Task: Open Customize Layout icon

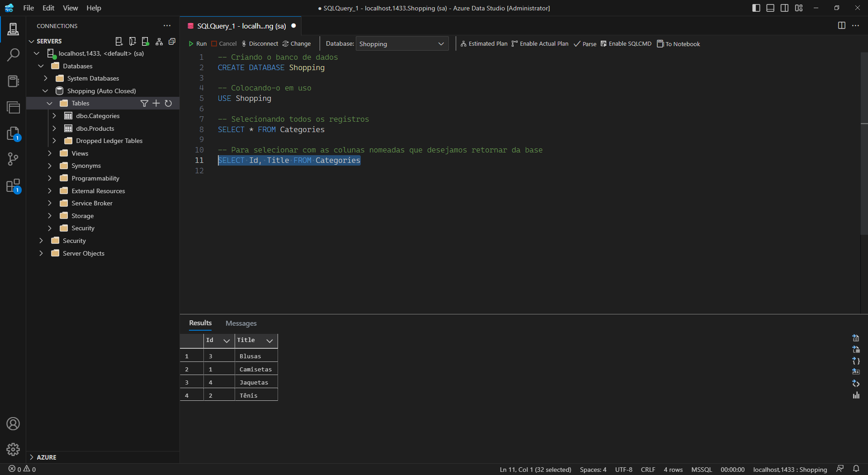Action: (799, 8)
